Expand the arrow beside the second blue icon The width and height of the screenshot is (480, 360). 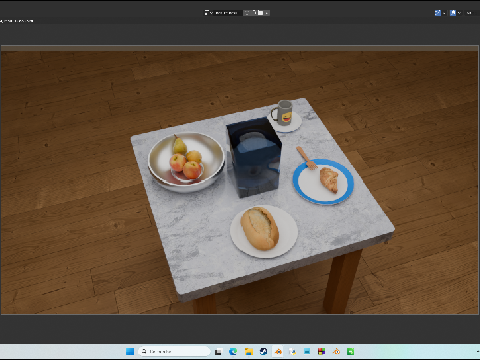459,13
